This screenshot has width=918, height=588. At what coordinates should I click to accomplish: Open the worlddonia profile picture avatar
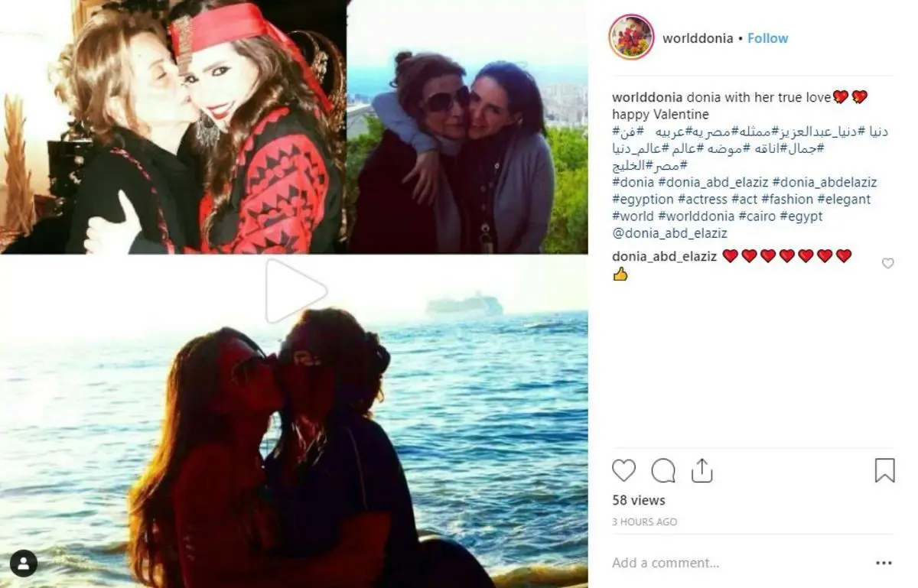click(631, 37)
